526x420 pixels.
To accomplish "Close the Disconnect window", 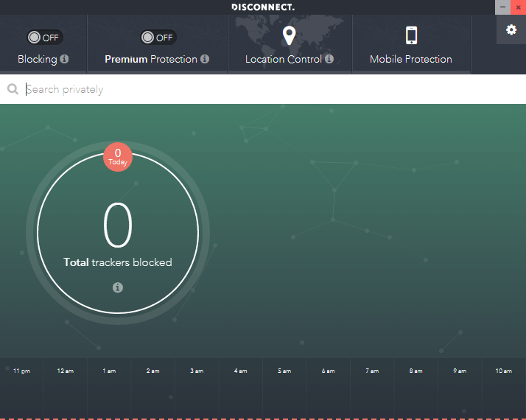I will (x=519, y=7).
